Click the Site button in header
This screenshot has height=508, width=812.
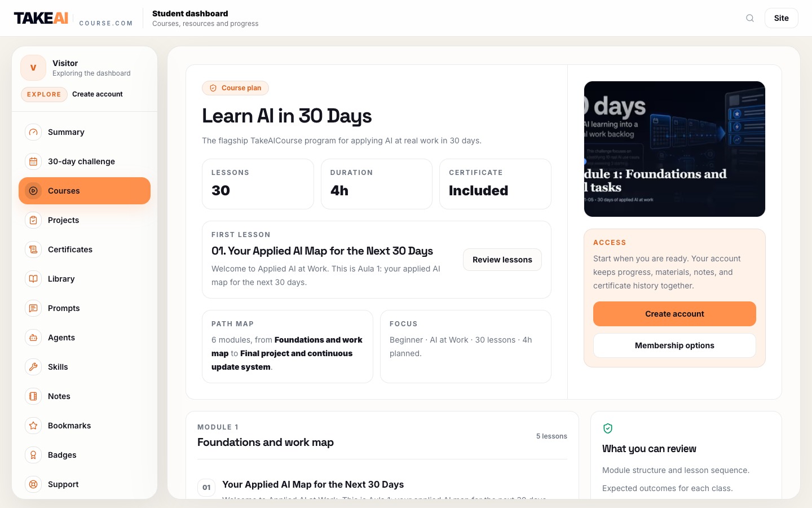click(782, 18)
